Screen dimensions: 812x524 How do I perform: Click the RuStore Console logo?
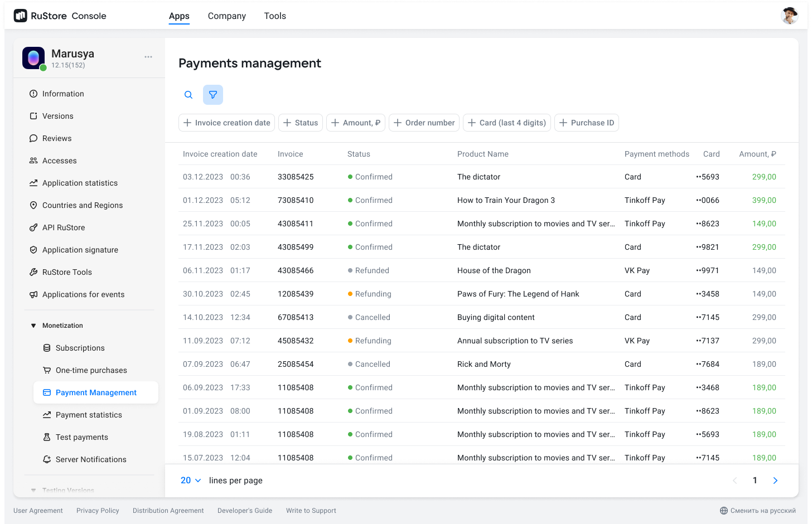[x=60, y=16]
